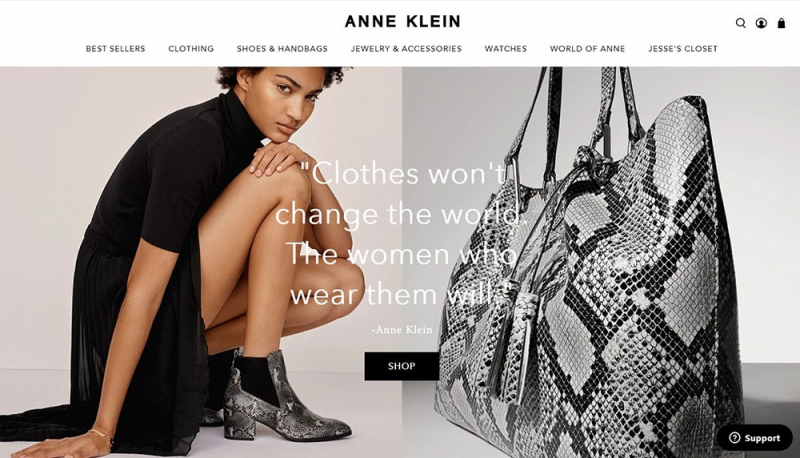The image size is (800, 458).
Task: Open the search magnifier icon
Action: pos(740,23)
